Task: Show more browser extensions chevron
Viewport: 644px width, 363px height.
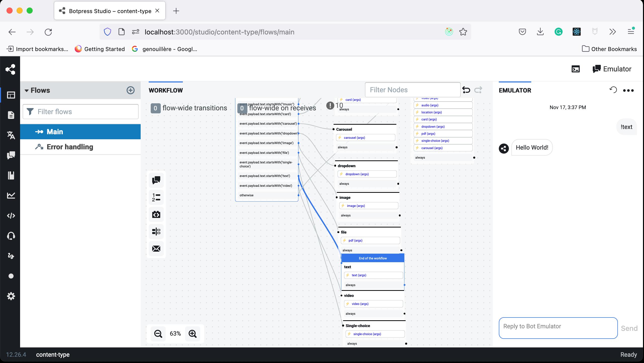Action: click(613, 32)
